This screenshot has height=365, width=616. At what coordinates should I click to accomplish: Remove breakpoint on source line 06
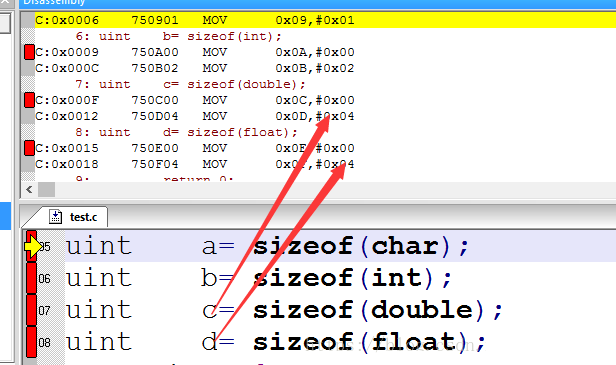pos(31,278)
